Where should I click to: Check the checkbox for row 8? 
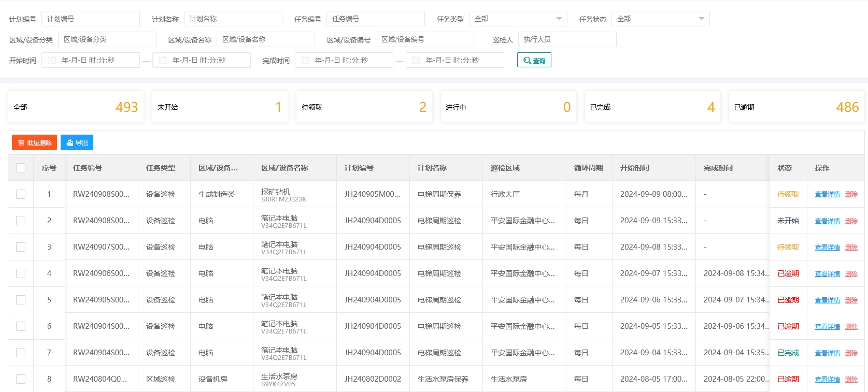coord(21,379)
